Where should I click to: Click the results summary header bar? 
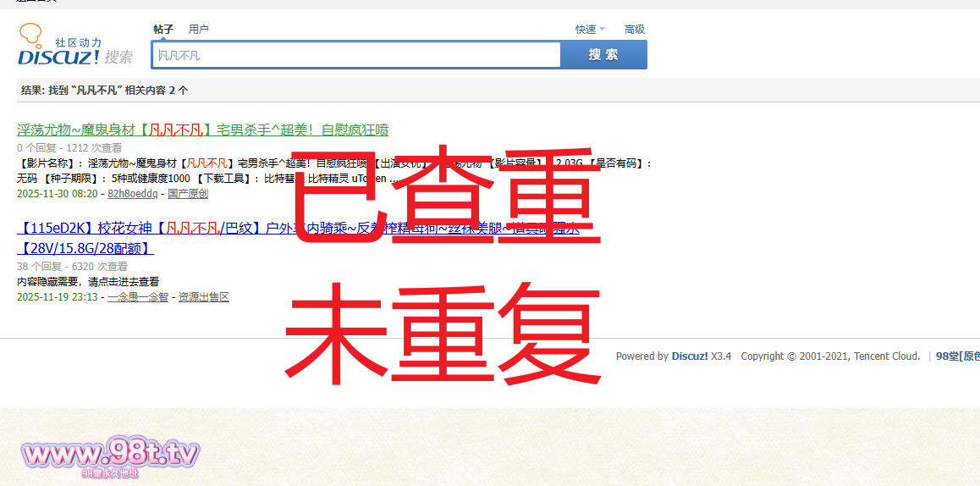click(498, 90)
